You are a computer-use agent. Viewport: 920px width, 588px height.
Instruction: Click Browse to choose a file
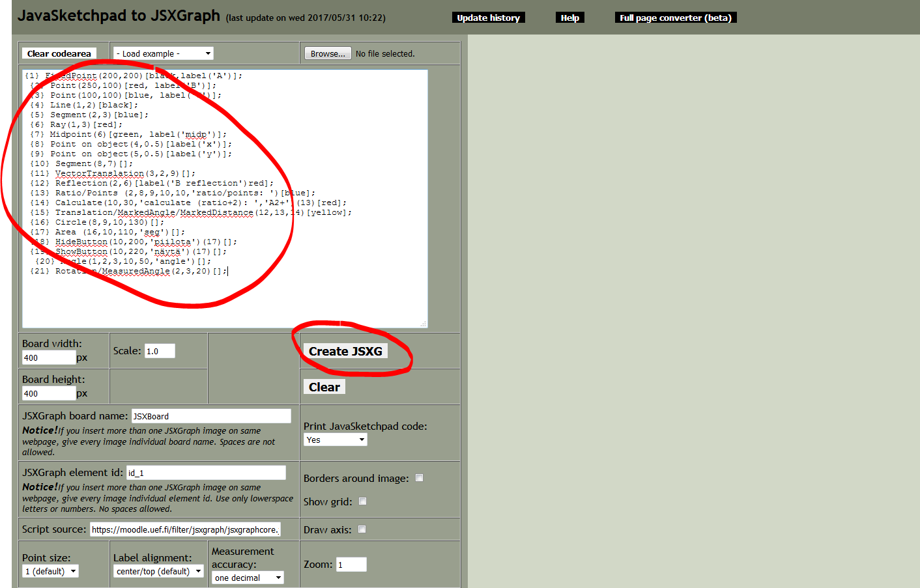pyautogui.click(x=328, y=53)
